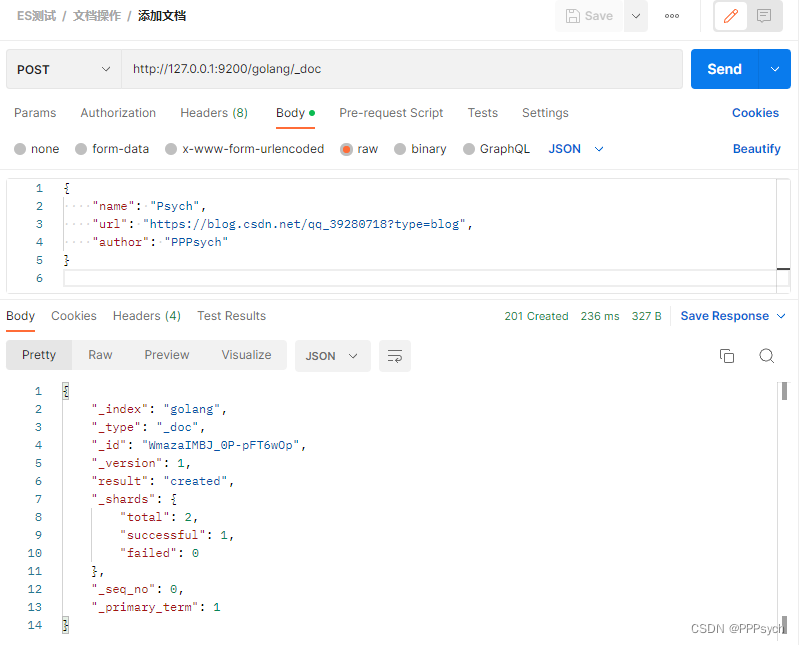Click empty line 6 in request editor
The height and width of the screenshot is (645, 800).
tap(419, 278)
